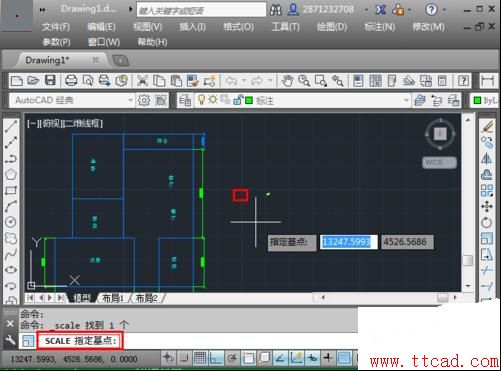Click the New drawing icon
This screenshot has height=371, width=501.
(17, 81)
